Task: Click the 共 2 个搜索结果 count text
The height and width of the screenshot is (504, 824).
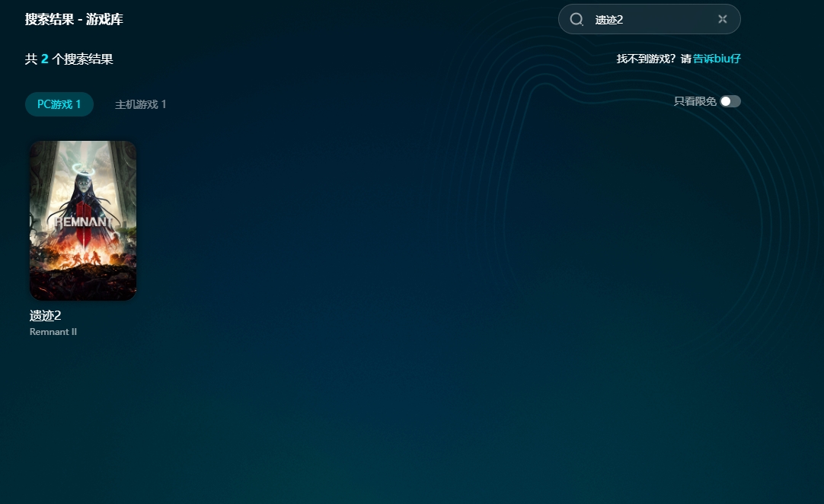Action: 69,59
